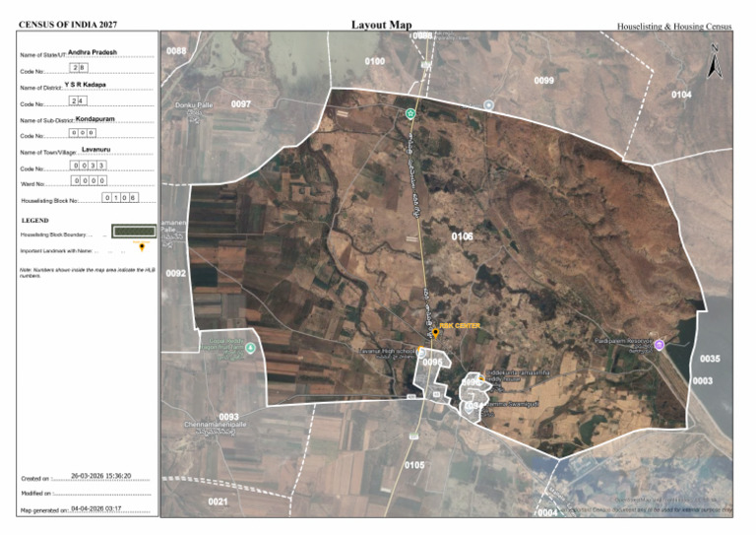The height and width of the screenshot is (535, 756).
Task: Click the Houselisting & Housing Census header
Action: click(x=674, y=26)
